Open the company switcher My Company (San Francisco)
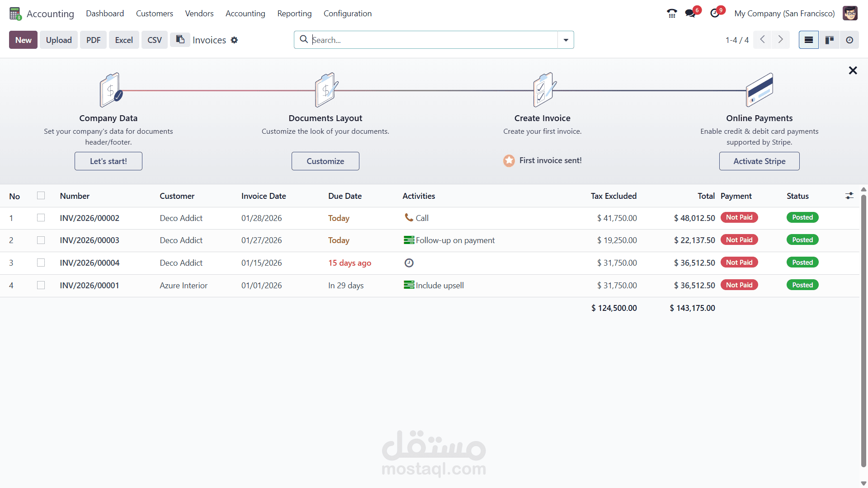 784,14
